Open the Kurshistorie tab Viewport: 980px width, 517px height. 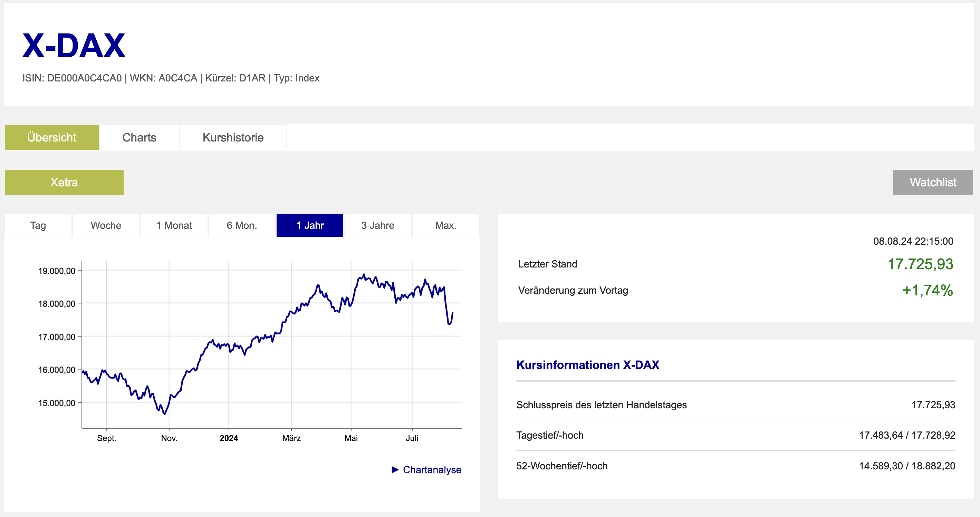pos(233,137)
